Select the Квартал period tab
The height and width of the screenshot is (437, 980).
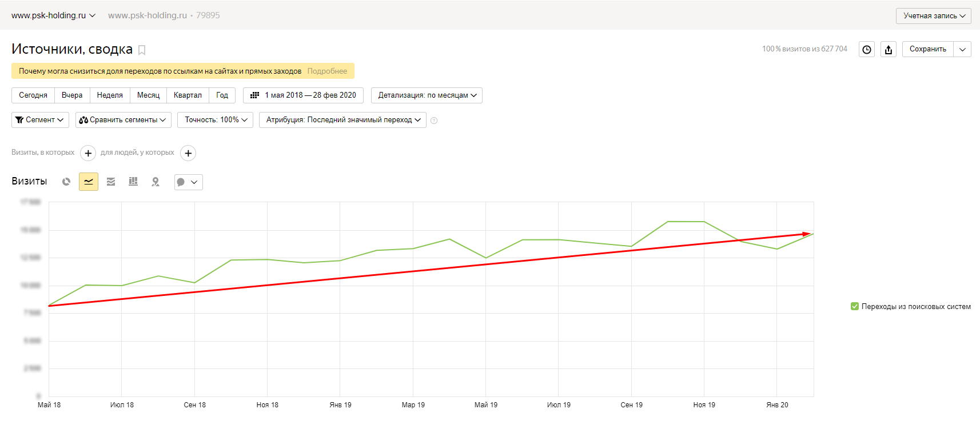[x=188, y=95]
